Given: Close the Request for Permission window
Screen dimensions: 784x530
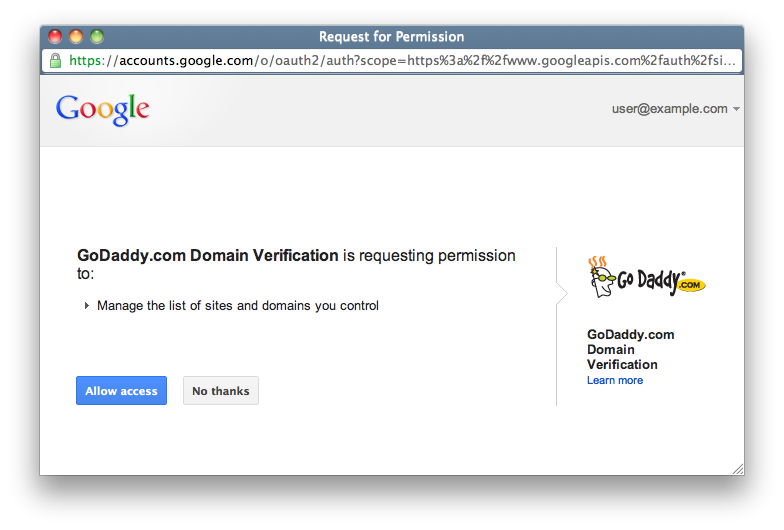Looking at the screenshot, I should 55,37.
